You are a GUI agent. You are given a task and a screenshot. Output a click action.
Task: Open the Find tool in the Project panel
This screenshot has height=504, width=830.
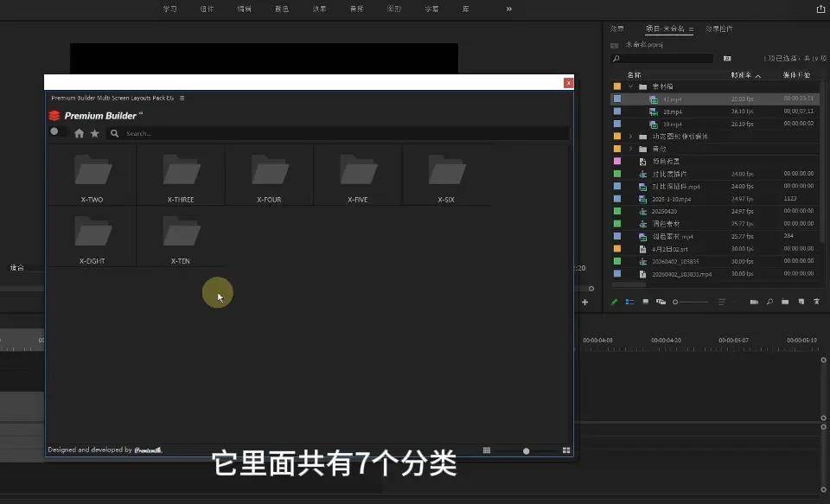pyautogui.click(x=769, y=302)
